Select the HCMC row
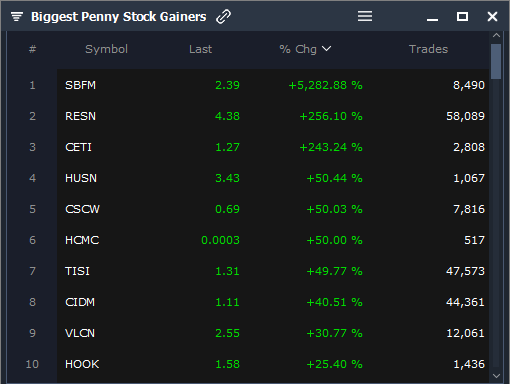The width and height of the screenshot is (510, 384). click(x=273, y=240)
